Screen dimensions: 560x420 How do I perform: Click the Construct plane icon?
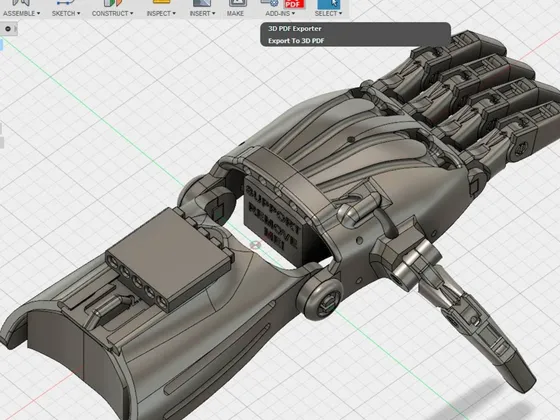tap(112, 3)
